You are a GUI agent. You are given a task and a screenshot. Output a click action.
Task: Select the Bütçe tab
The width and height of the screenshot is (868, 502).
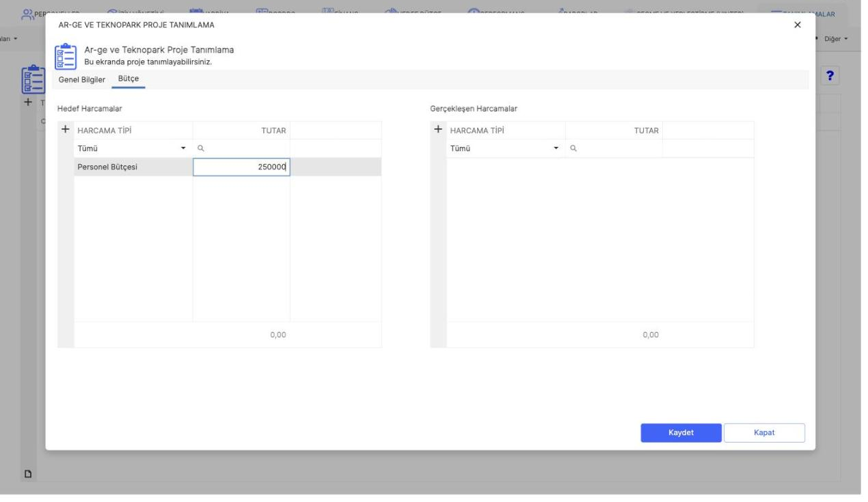[128, 79]
